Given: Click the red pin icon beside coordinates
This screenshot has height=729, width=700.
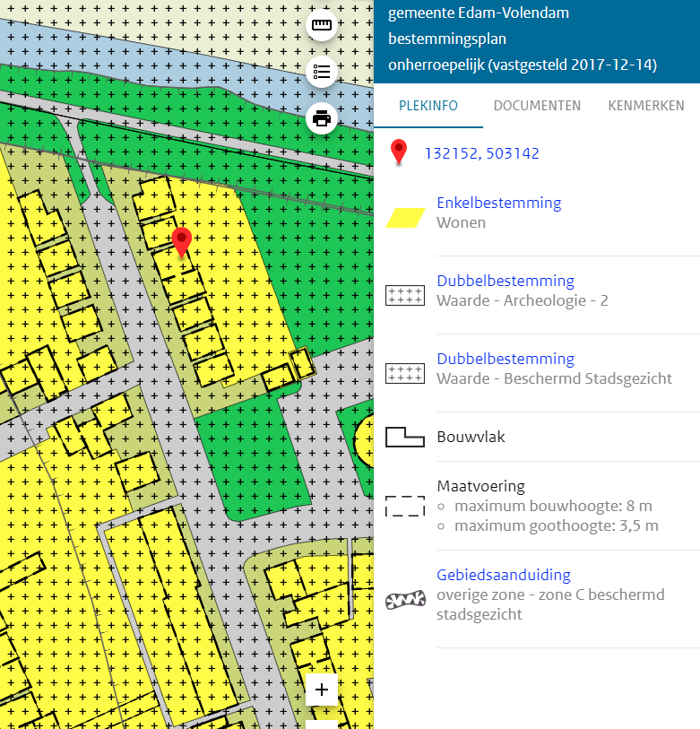Looking at the screenshot, I should point(399,152).
